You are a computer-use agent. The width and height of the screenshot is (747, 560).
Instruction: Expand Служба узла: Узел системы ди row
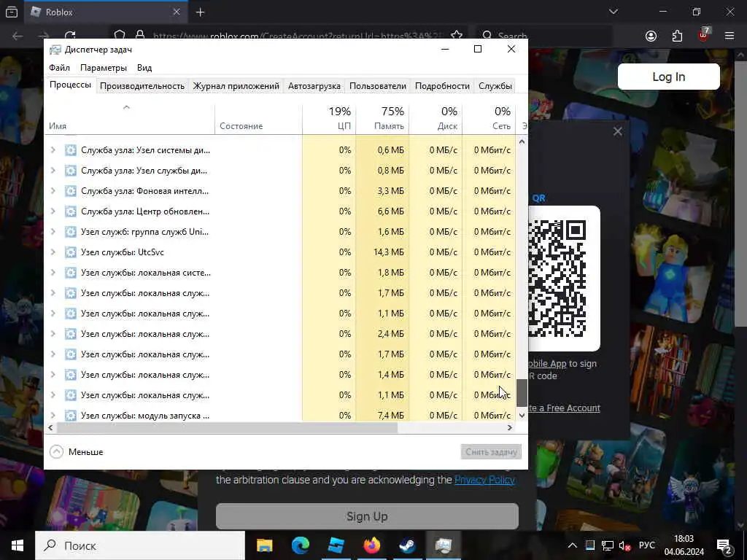[x=53, y=150]
